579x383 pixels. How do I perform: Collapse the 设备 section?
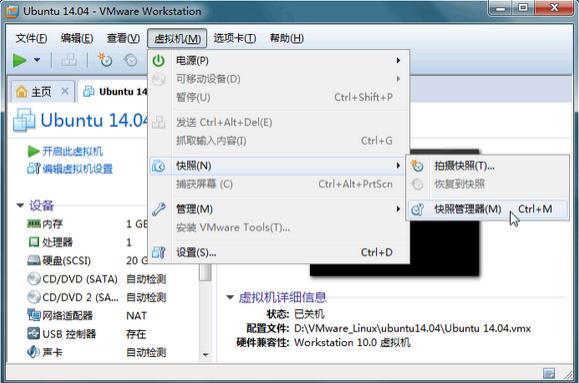[x=20, y=205]
